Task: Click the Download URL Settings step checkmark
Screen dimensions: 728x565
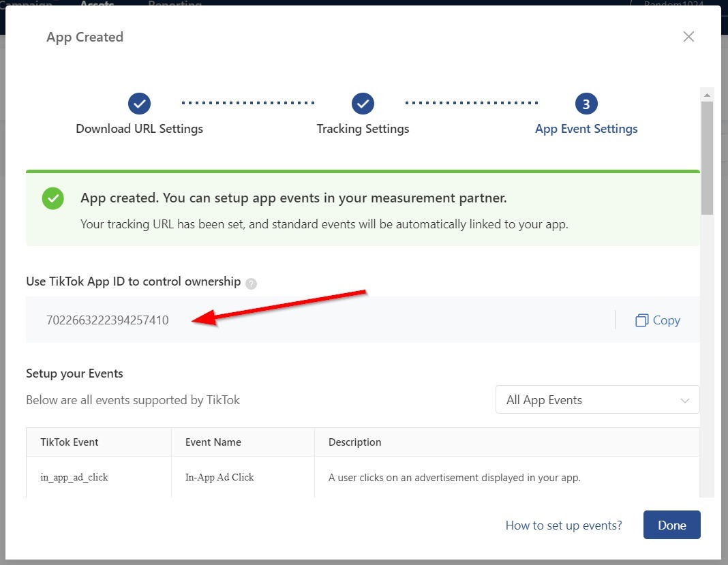Action: (x=139, y=104)
